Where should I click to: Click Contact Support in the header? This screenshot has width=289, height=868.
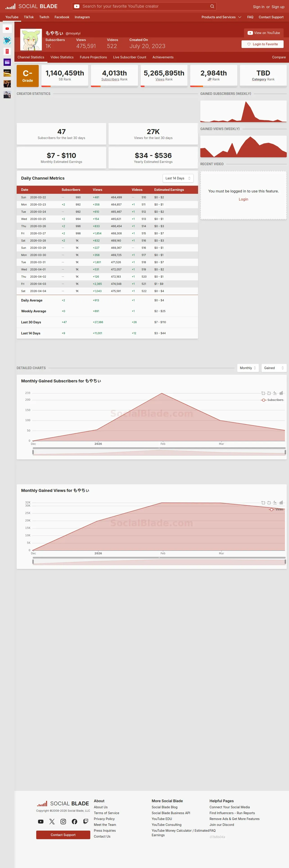click(x=271, y=17)
